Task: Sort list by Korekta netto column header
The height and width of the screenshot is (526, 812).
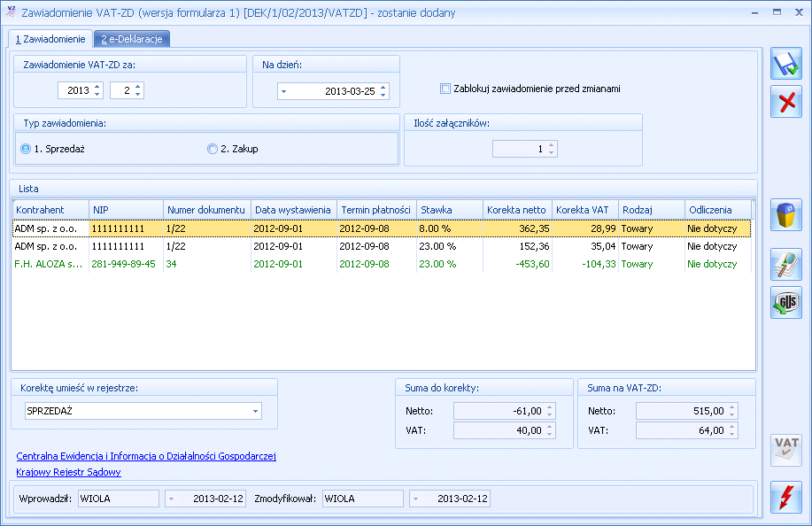Action: (517, 210)
